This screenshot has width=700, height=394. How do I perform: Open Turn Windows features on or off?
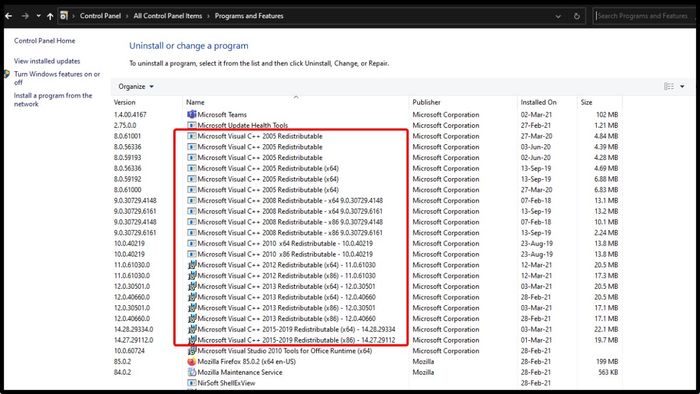pyautogui.click(x=57, y=78)
